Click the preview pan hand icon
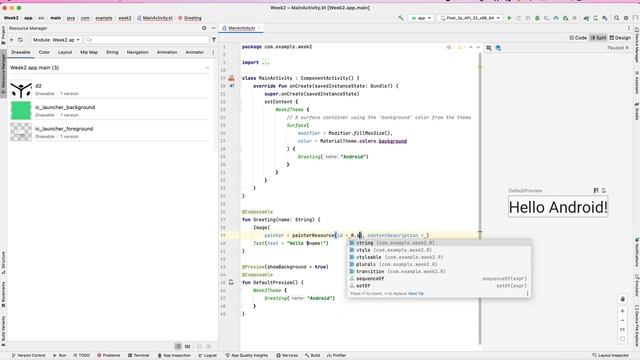The image size is (640, 360). (x=622, y=299)
